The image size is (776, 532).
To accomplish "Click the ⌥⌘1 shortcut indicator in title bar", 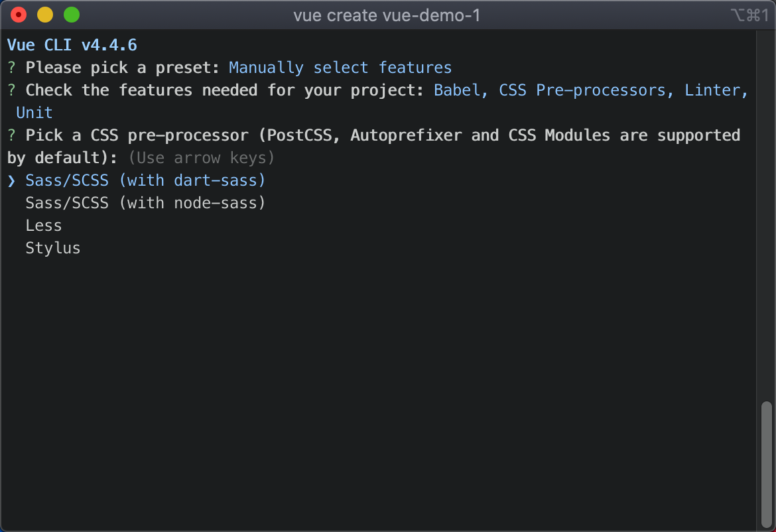I will click(749, 15).
